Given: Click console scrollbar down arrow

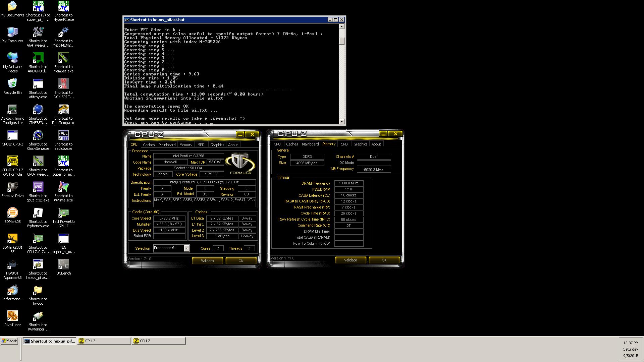Looking at the screenshot, I should coord(341,122).
